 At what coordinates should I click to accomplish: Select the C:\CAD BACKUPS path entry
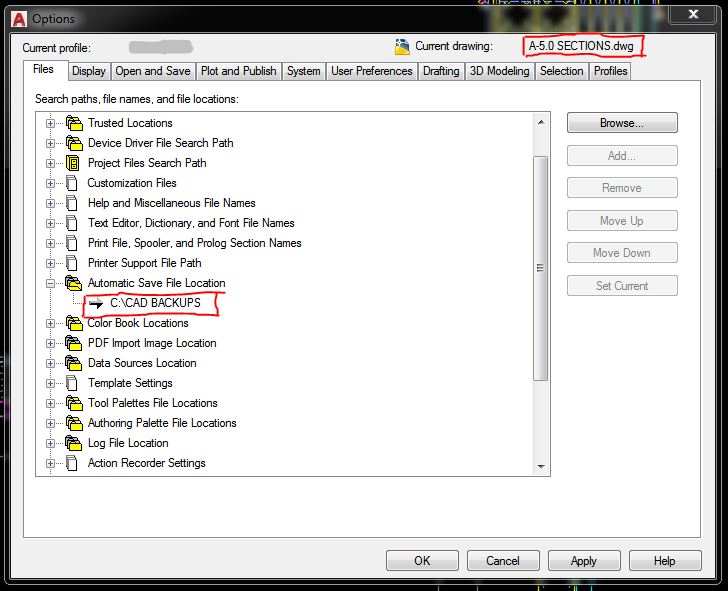coord(155,303)
